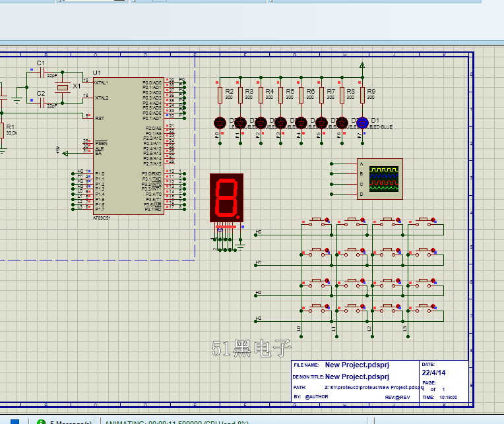Select the AT89C51 microcontroller U1
504x424 pixels.
coord(129,146)
